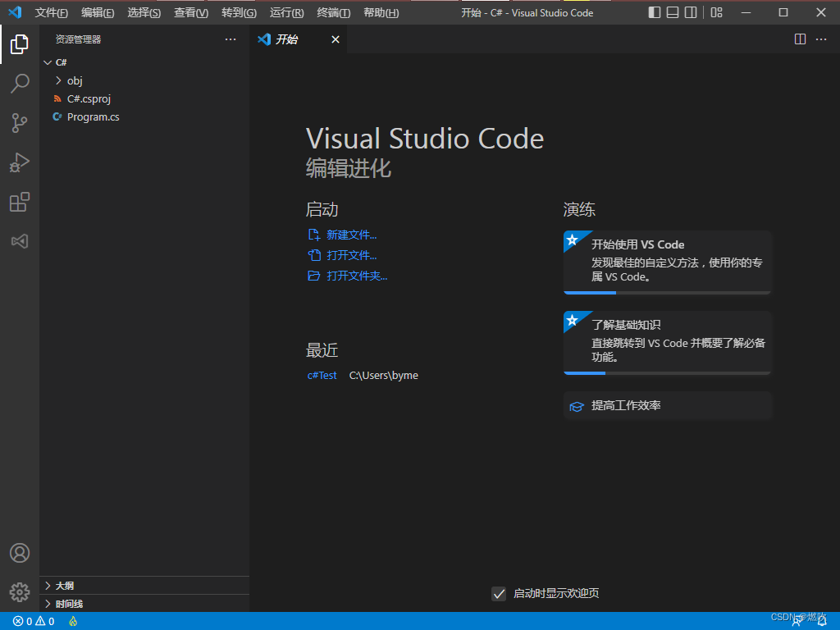Click the 资源管理器 panel title
Viewport: 840px width, 630px height.
pyautogui.click(x=78, y=39)
